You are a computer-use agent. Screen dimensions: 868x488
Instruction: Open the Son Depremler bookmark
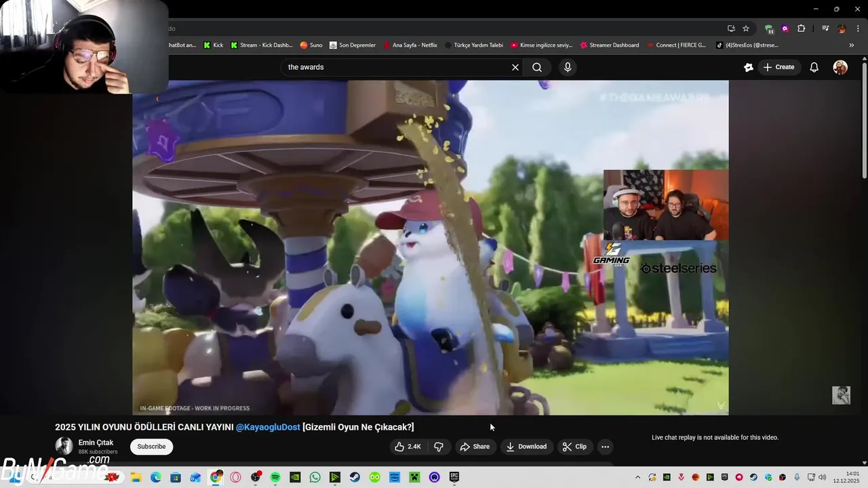pos(353,45)
